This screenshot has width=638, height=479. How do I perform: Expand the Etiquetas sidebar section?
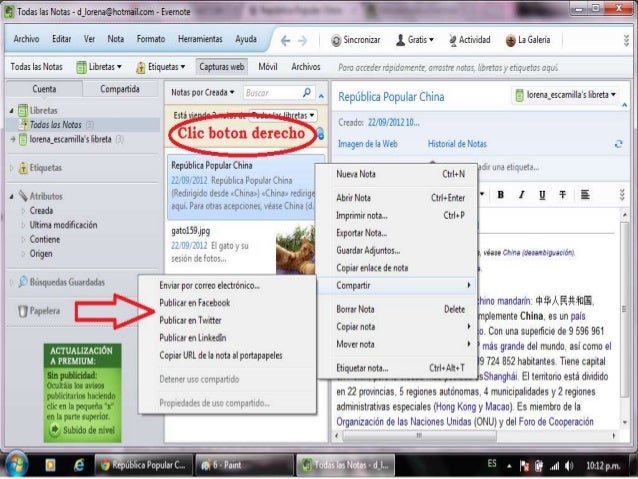11,168
